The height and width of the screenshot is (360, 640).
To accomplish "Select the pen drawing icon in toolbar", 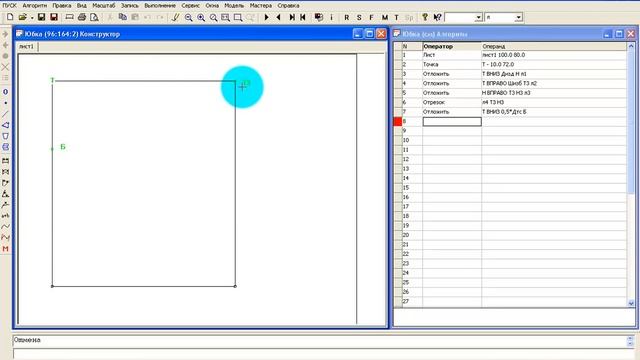I will 176,17.
